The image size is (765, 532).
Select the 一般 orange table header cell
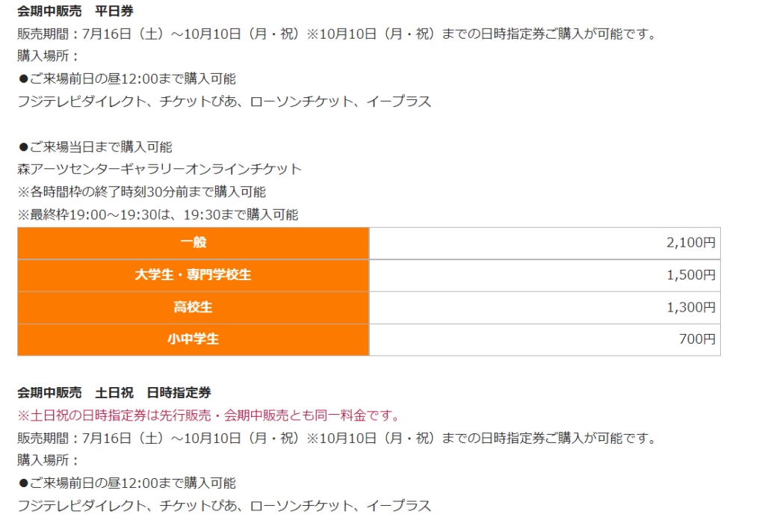[x=193, y=243]
